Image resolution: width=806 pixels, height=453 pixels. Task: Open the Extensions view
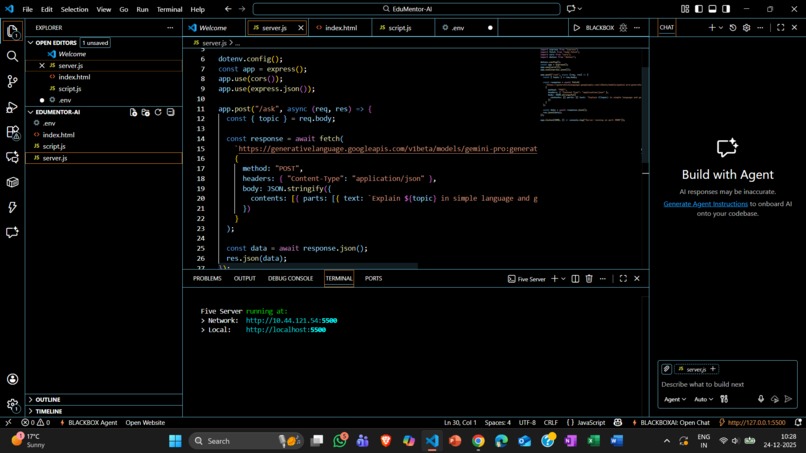click(x=12, y=132)
